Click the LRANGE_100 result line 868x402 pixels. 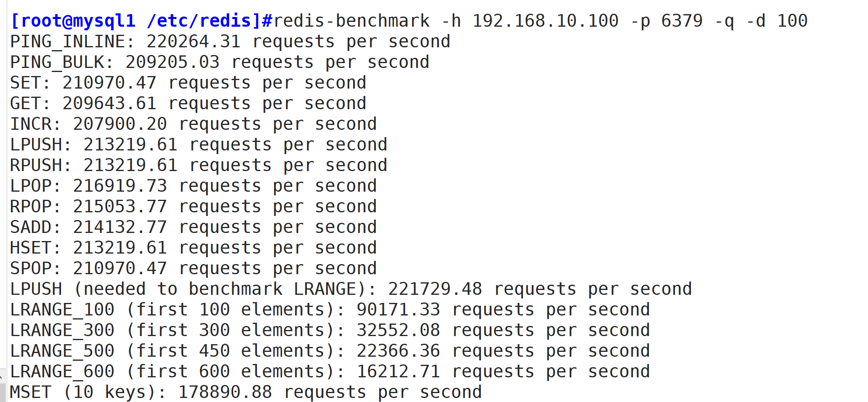(x=330, y=310)
